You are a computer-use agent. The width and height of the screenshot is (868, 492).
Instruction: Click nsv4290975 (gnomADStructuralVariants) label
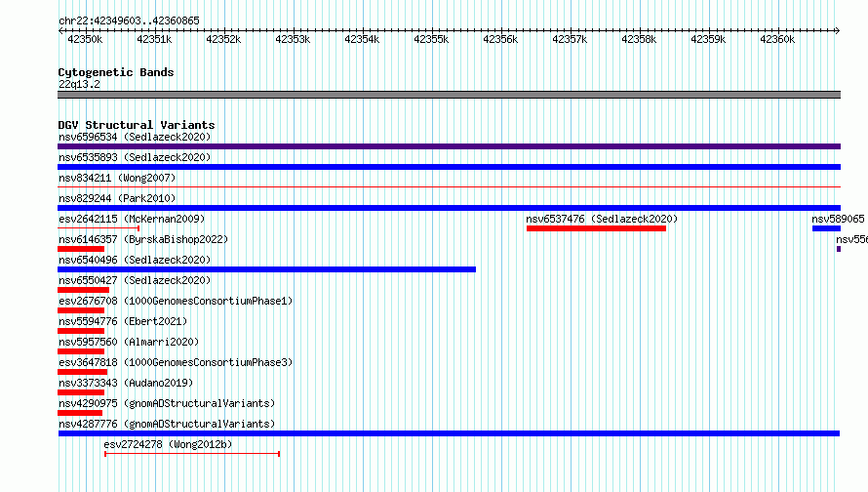pyautogui.click(x=167, y=403)
